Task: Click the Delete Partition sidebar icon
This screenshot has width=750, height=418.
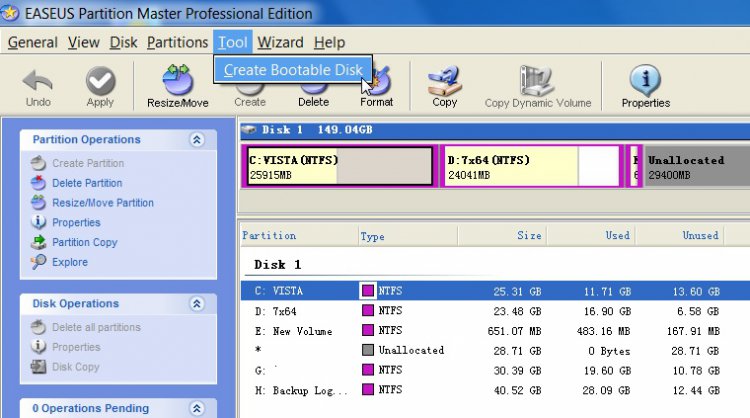Action: pos(38,183)
